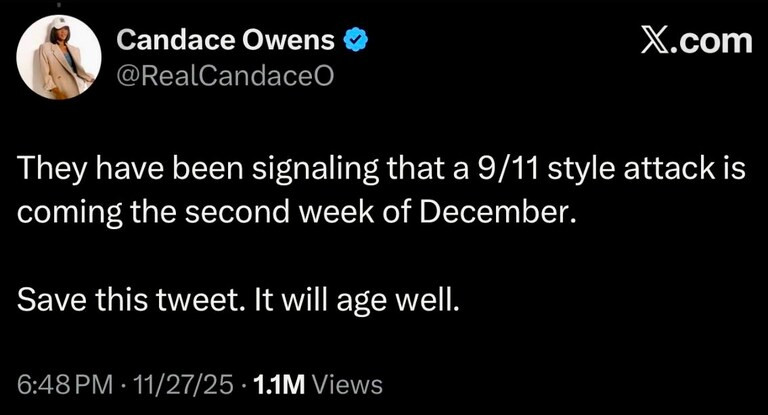Click the 6:48 PM timestamp
Screen dimensions: 768x415
(58, 383)
